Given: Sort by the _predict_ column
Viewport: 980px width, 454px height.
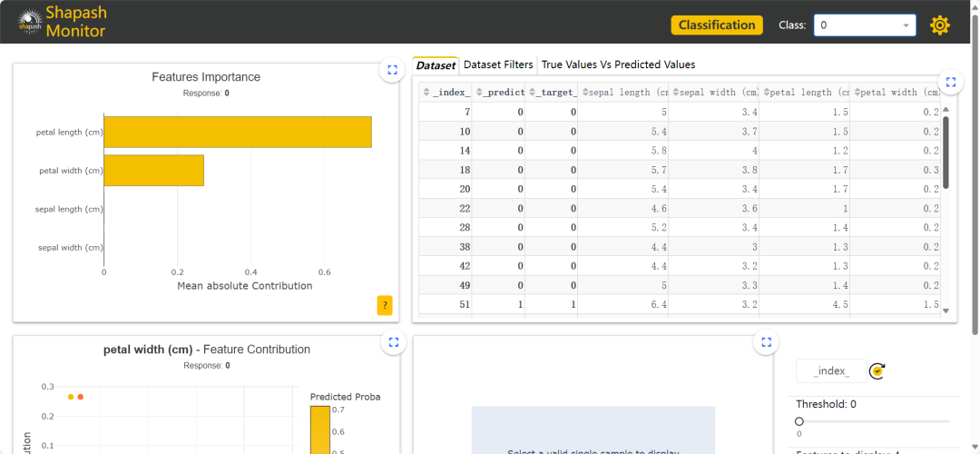Looking at the screenshot, I should (x=479, y=93).
